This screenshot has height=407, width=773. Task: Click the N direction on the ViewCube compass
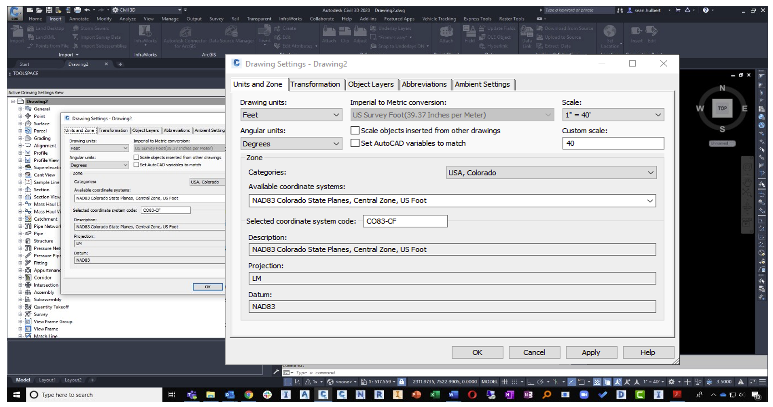722,88
